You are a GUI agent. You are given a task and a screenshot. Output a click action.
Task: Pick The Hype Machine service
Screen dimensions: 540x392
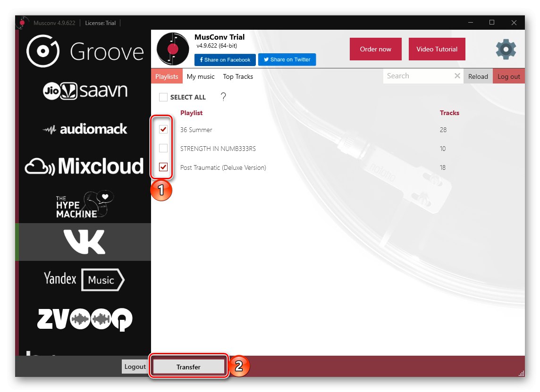pyautogui.click(x=84, y=204)
